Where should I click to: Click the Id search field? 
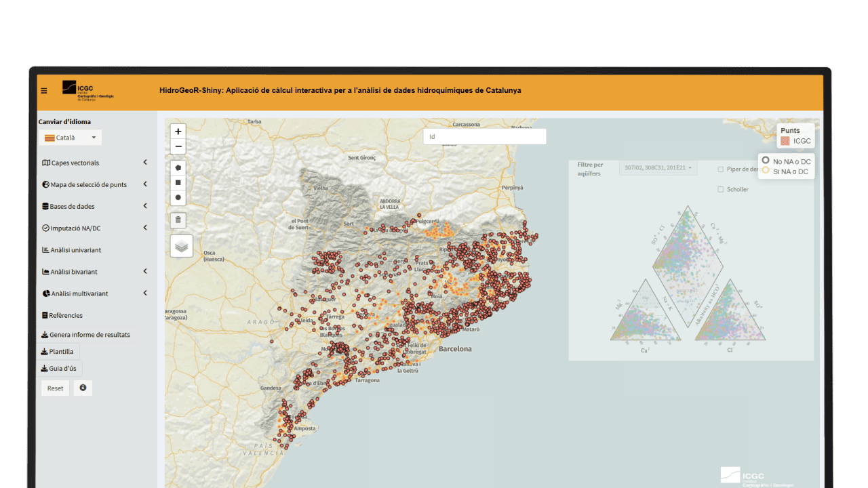(x=484, y=136)
